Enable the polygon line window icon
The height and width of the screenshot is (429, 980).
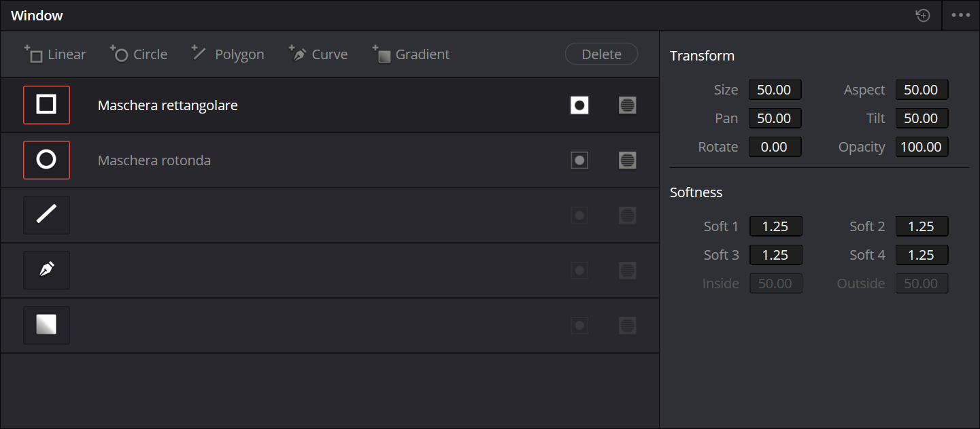(x=46, y=216)
